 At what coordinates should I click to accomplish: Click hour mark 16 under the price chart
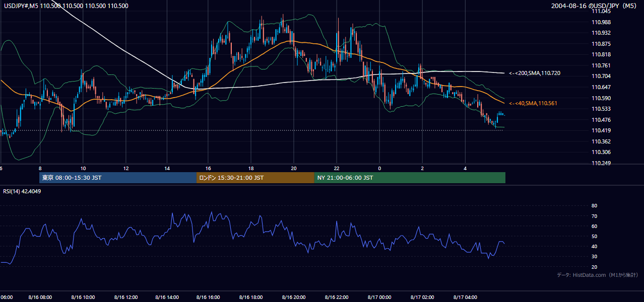[x=209, y=169]
